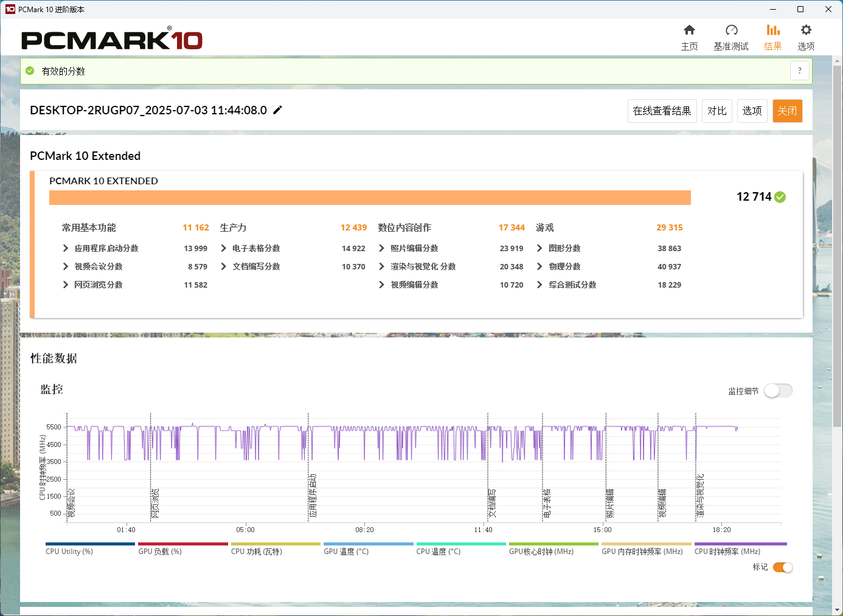Click 数位内容创作 score 17 344
The width and height of the screenshot is (843, 616).
512,227
